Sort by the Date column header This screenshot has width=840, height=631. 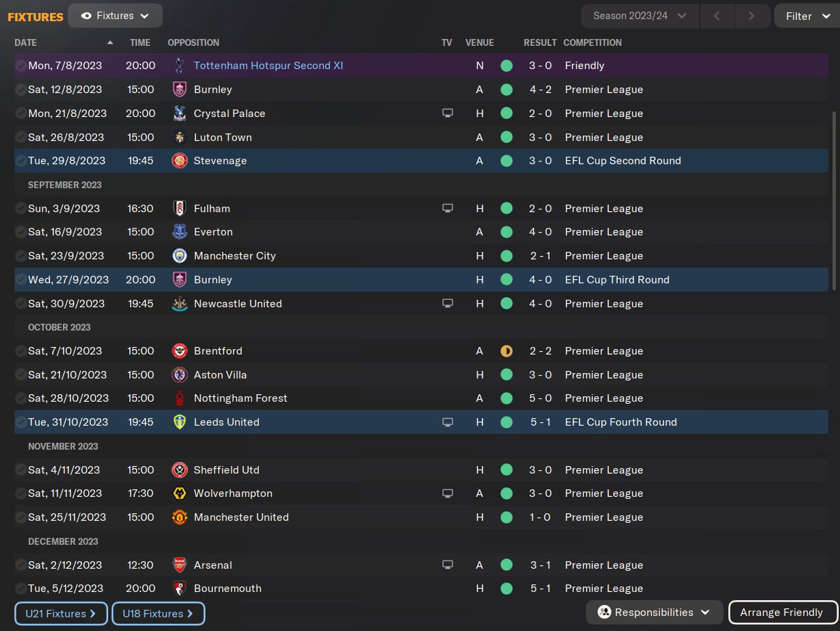[x=26, y=42]
